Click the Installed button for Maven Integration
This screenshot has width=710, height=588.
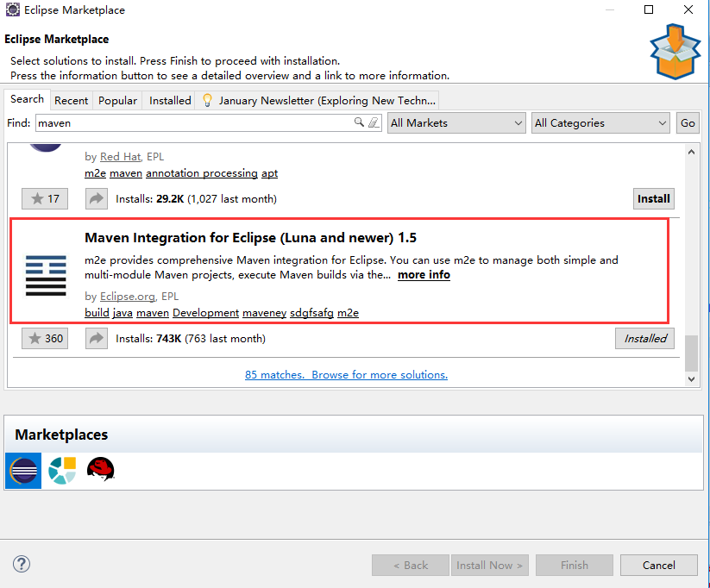(x=644, y=338)
